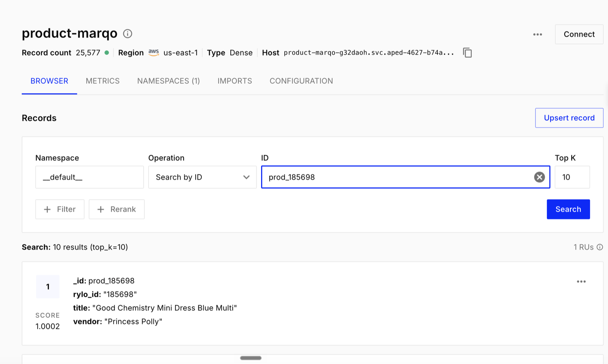Click the _id: prod_185698 line

[104, 281]
